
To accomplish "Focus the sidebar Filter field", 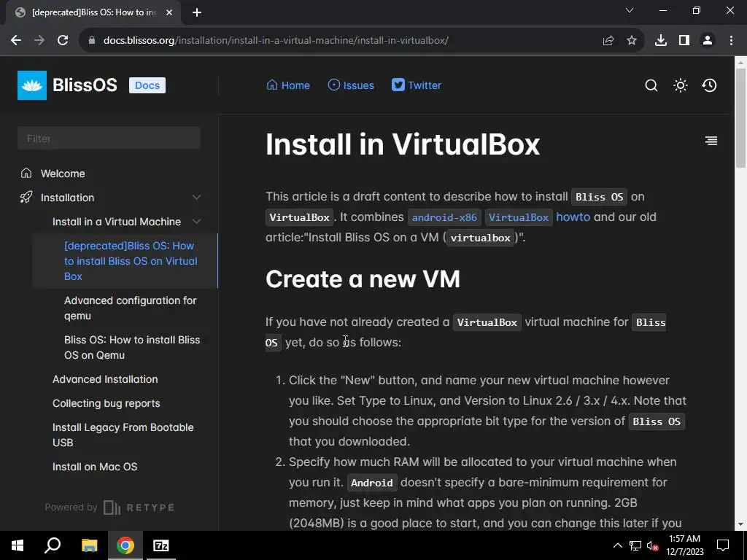I will pos(109,138).
